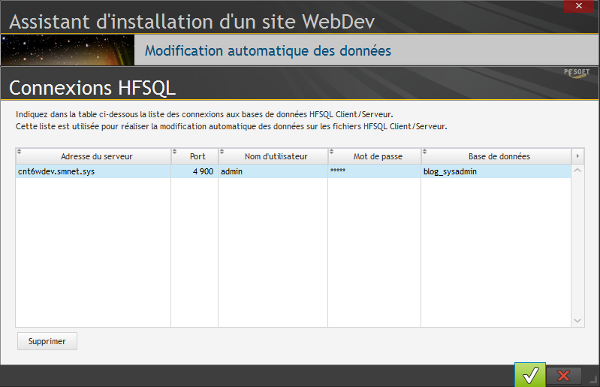Open the table column options arrow
The width and height of the screenshot is (600, 387).
click(577, 156)
